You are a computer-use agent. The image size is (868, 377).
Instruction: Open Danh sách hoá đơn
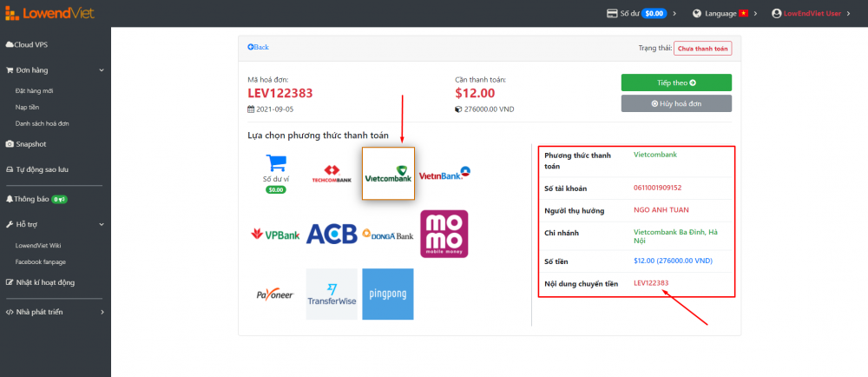(x=42, y=123)
